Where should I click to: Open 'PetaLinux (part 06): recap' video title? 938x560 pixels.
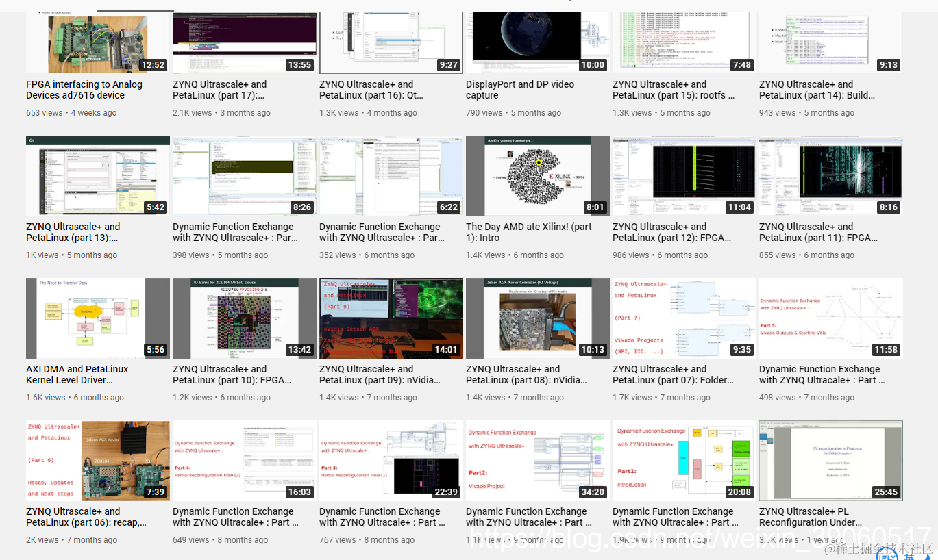(86, 517)
